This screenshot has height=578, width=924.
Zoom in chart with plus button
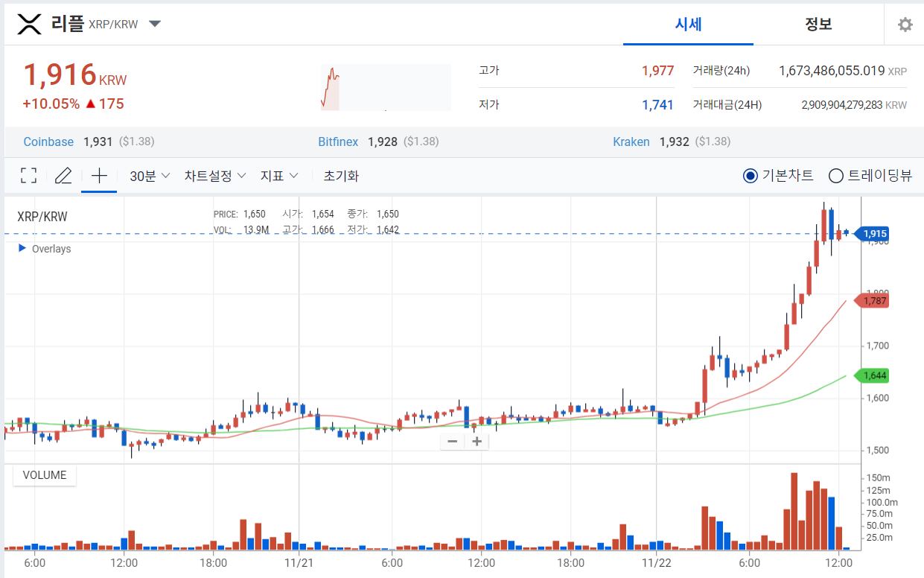[x=477, y=442]
